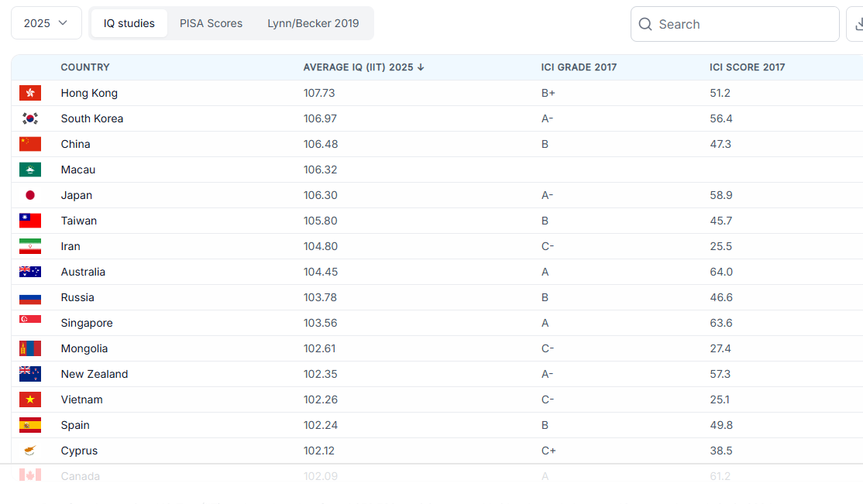Click the country name New Zealand
Viewport: 863px width, 504px height.
(x=95, y=374)
